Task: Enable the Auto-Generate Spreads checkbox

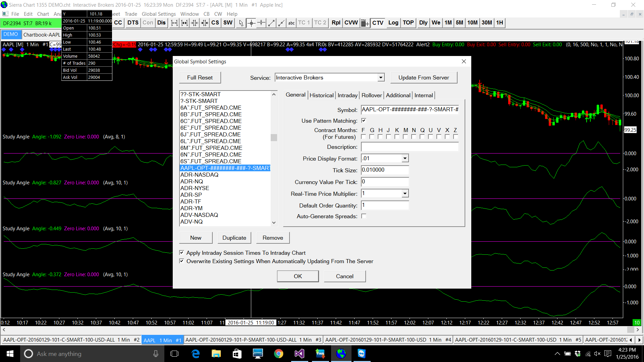Action: 364,216
